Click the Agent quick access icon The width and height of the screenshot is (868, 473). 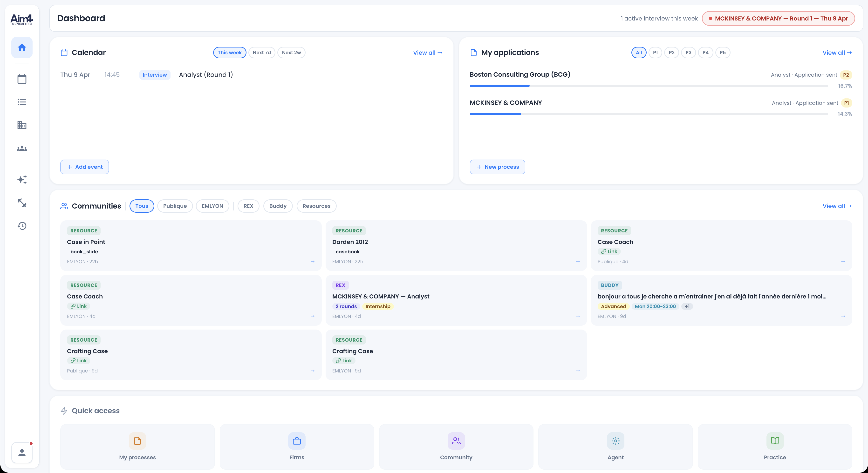tap(616, 441)
